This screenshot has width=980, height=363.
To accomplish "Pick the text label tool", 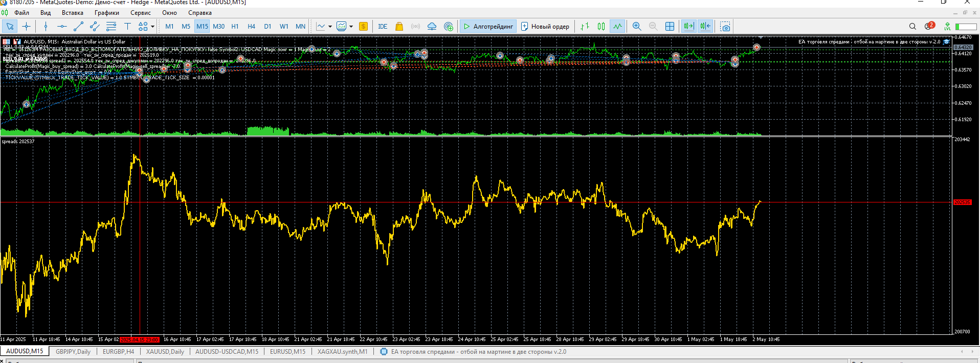I will 127,27.
